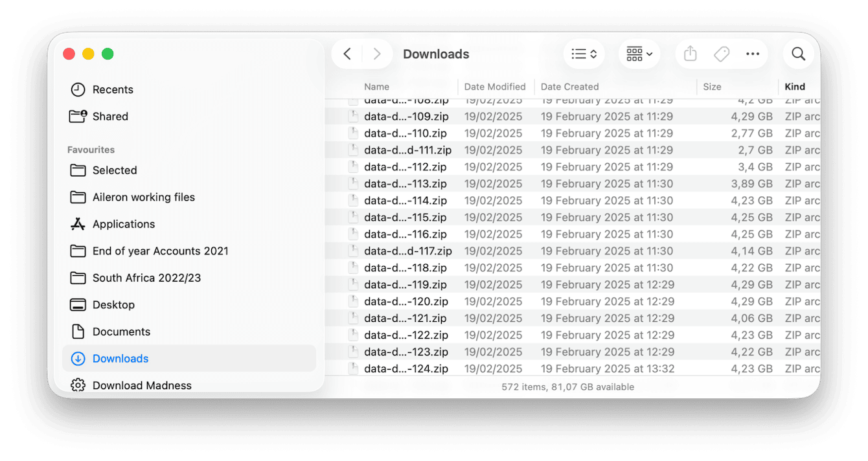Click the Recents clock icon in the sidebar
Screen dimensions: 868x461
click(x=78, y=89)
